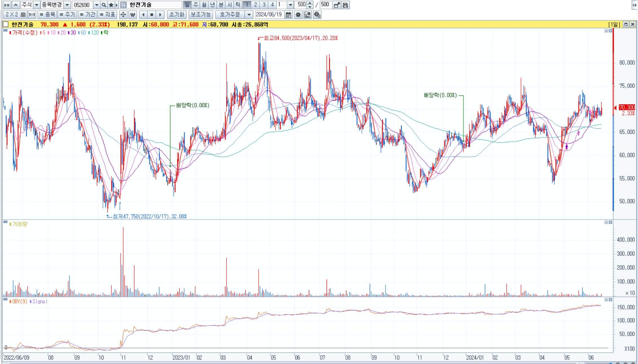Click the won currency symbol icon
Screen dimensions: 638x364
(x=133, y=15)
